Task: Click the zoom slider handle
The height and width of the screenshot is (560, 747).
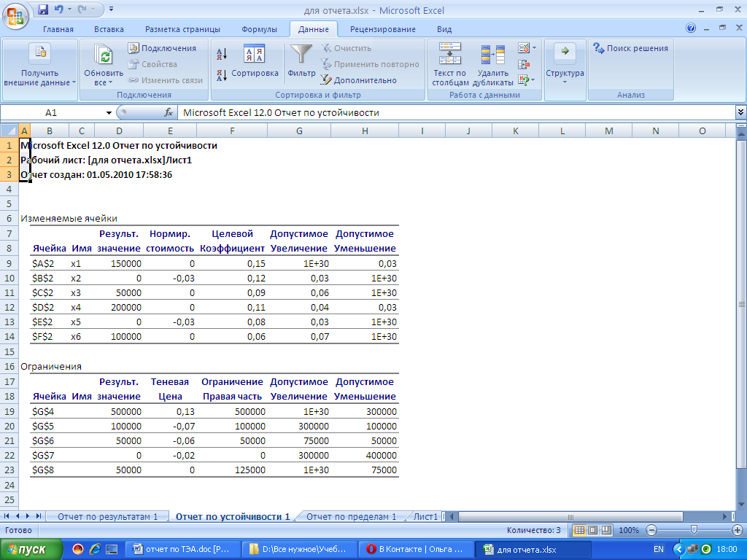Action: point(694,530)
